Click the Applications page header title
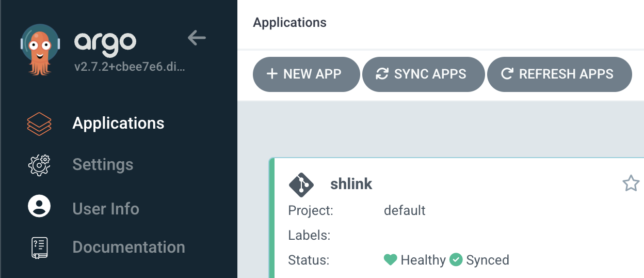The height and width of the screenshot is (278, 644). [289, 23]
